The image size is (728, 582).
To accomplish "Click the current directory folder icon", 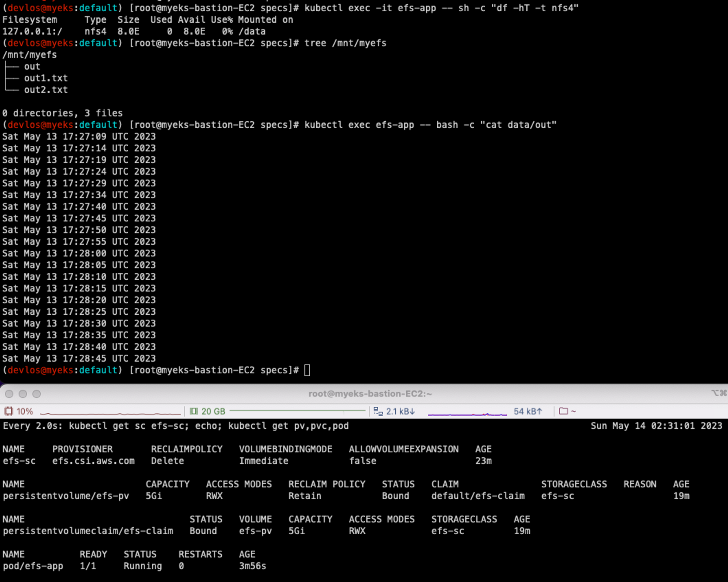I will (563, 411).
